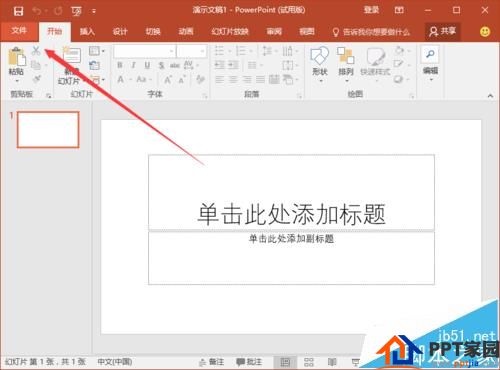Image resolution: width=500 pixels, height=370 pixels.
Task: Open the Customize Quick Access Toolbar arrow
Action: (94, 12)
